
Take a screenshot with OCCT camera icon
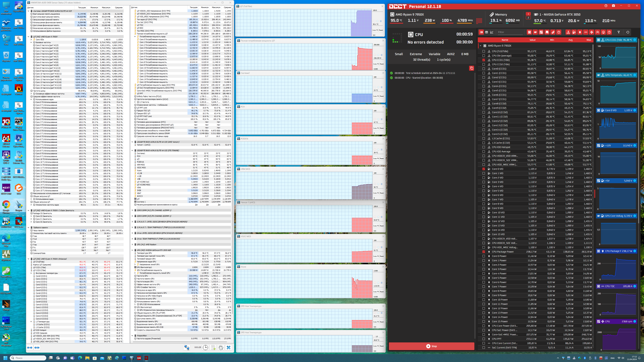613,6
